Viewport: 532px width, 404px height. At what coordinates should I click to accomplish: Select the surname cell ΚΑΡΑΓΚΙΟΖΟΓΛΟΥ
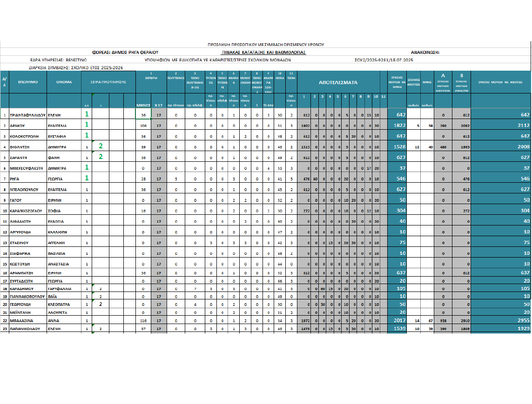coord(28,211)
